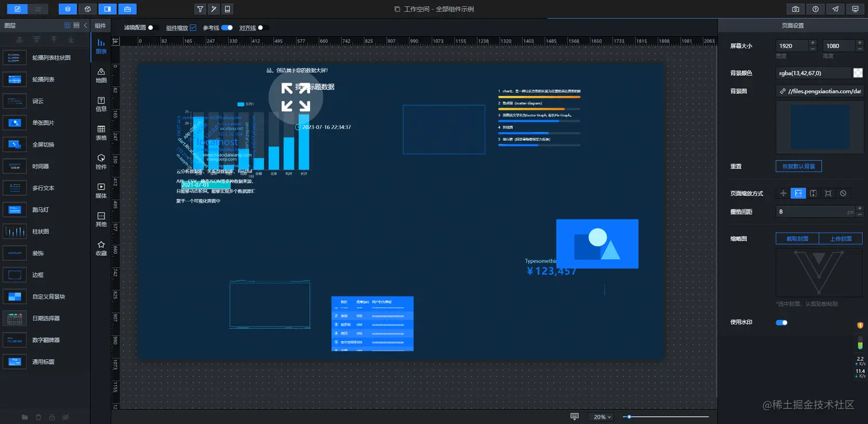This screenshot has width=868, height=424.
Task: Select the fit-width page scaling icon
Action: point(798,194)
